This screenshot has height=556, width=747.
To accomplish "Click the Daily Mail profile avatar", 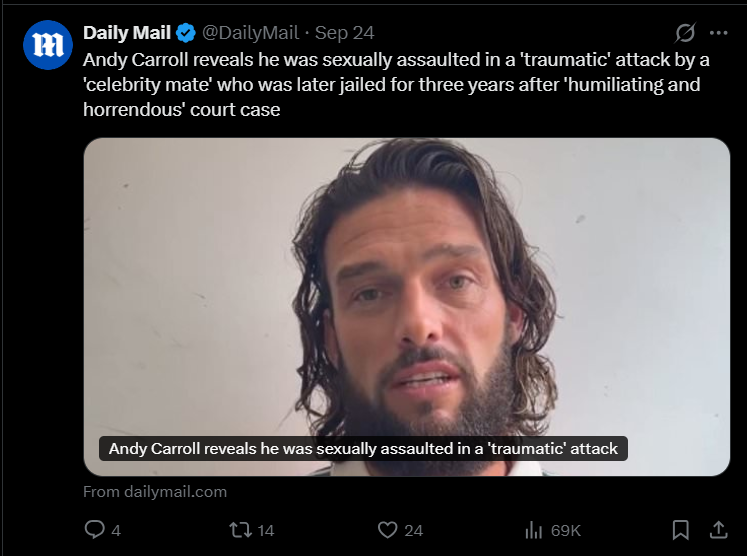I will coord(48,45).
